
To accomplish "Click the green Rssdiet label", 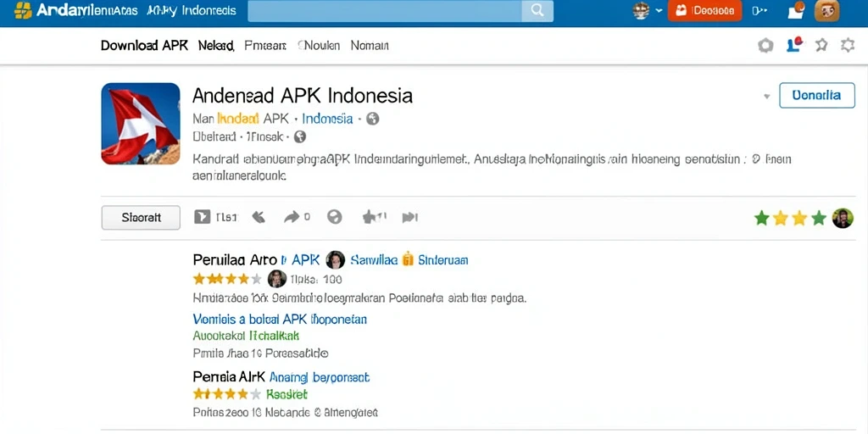I will click(287, 395).
